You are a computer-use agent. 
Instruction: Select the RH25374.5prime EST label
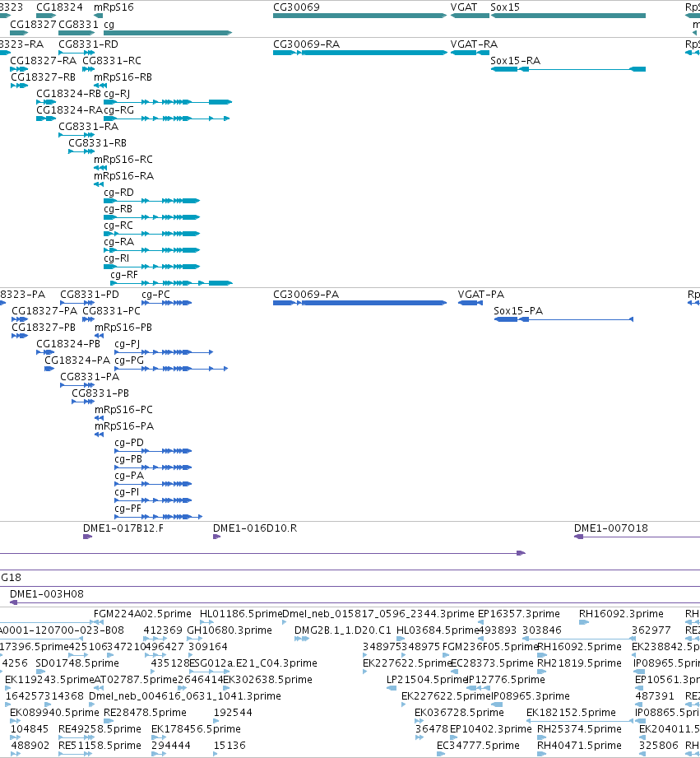[580, 728]
